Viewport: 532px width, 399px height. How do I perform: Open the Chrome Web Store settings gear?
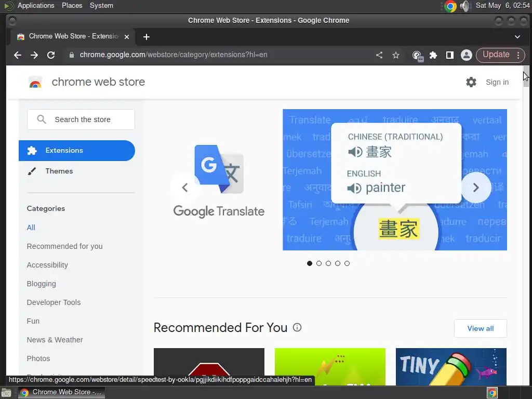point(471,82)
